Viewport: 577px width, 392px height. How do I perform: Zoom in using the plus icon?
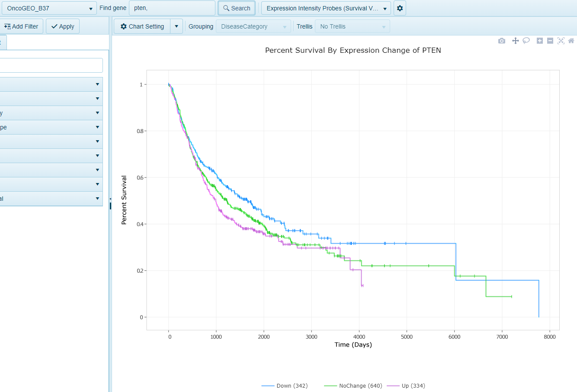[539, 40]
